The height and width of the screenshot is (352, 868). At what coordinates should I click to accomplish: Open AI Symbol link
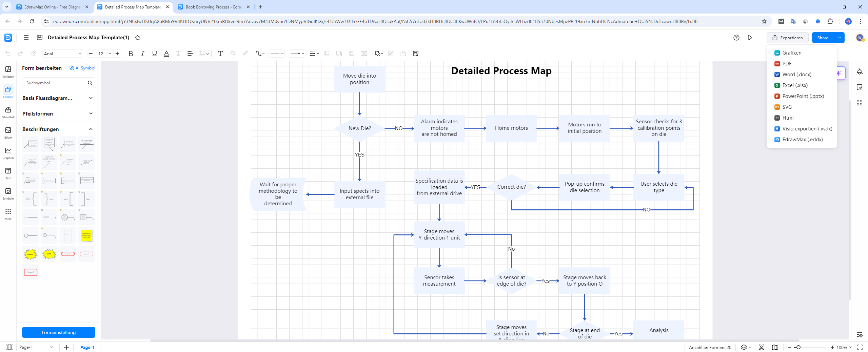click(82, 68)
